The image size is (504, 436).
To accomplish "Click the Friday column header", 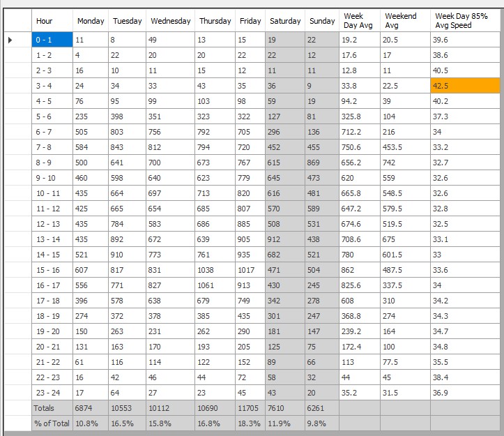I will pyautogui.click(x=250, y=21).
